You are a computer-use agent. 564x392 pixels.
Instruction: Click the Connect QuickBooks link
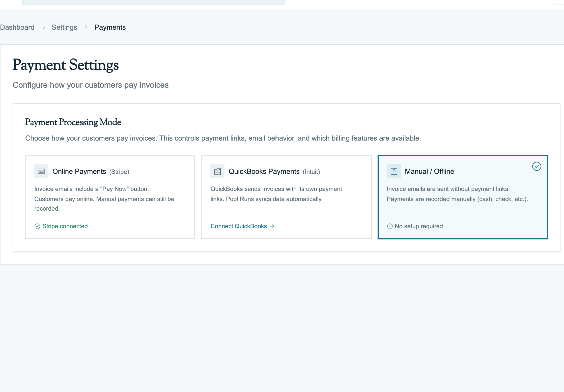[242, 226]
